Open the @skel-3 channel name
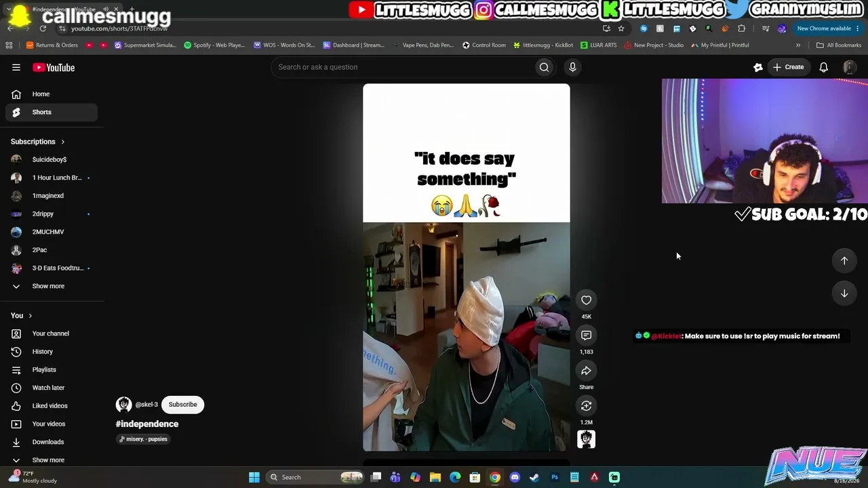Image resolution: width=868 pixels, height=488 pixels. (x=146, y=405)
